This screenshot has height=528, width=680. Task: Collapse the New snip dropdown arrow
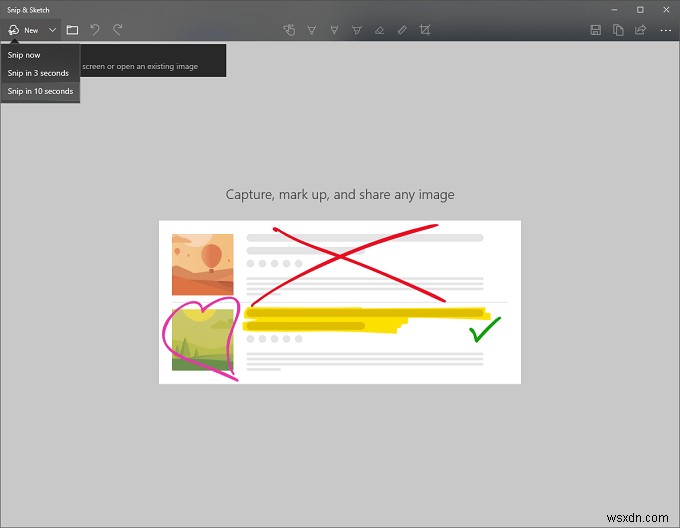coord(52,30)
